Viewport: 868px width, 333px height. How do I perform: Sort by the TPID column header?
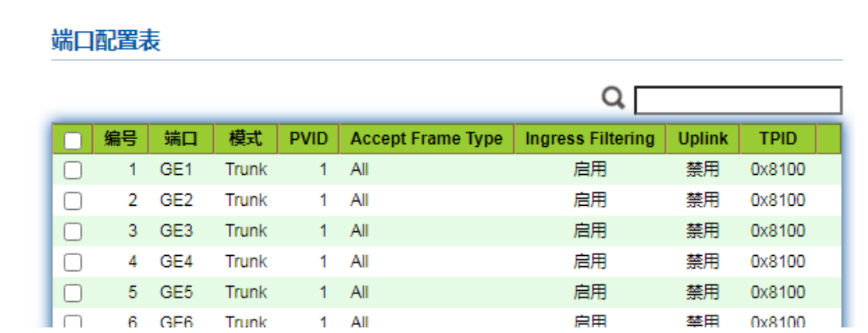tap(777, 139)
